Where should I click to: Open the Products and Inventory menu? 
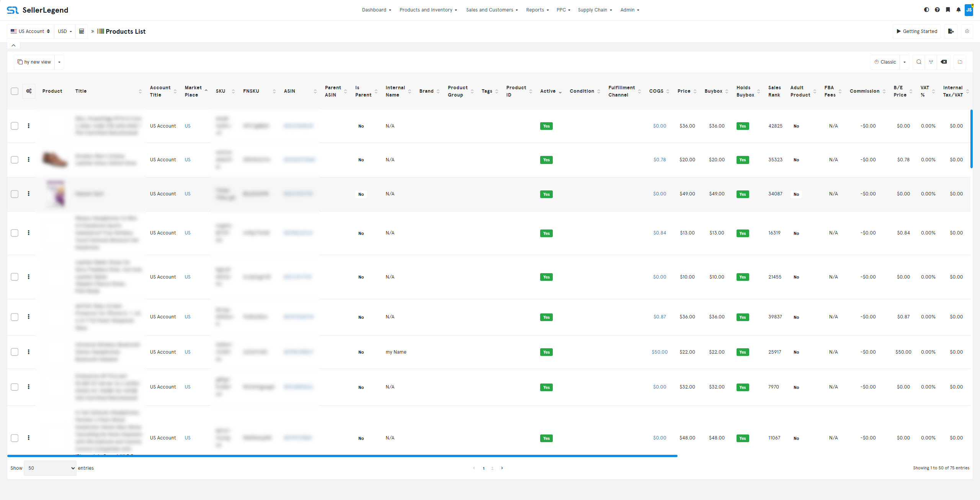(428, 10)
